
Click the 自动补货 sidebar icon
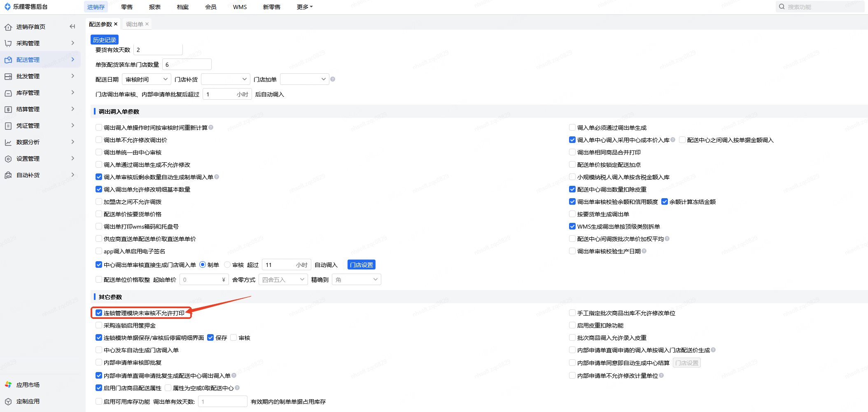pos(8,175)
